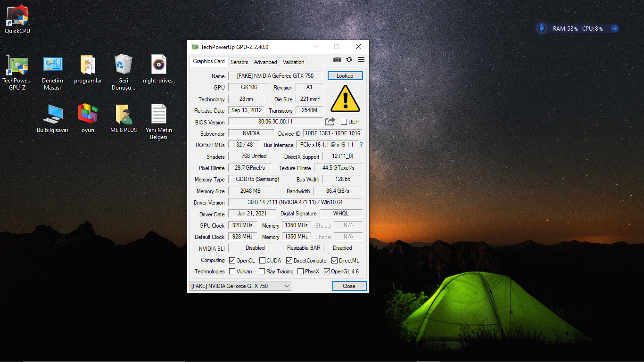This screenshot has height=362, width=644.
Task: Click the Technology value 28 nm
Action: pyautogui.click(x=247, y=99)
